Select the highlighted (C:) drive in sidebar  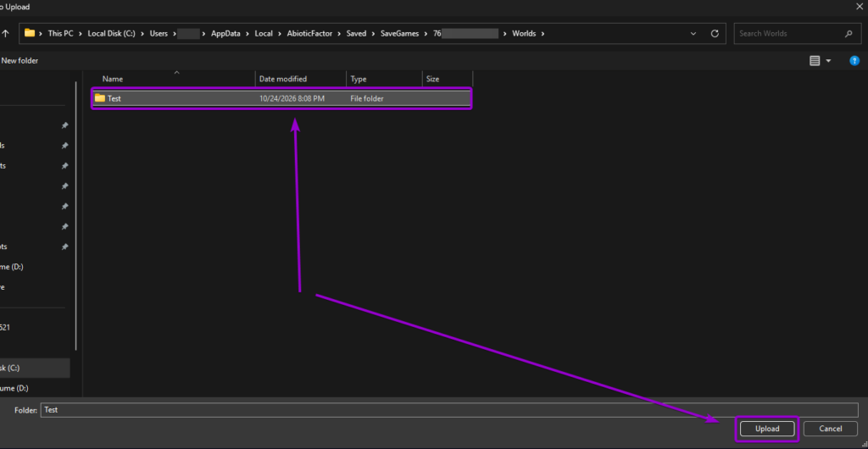tap(34, 368)
